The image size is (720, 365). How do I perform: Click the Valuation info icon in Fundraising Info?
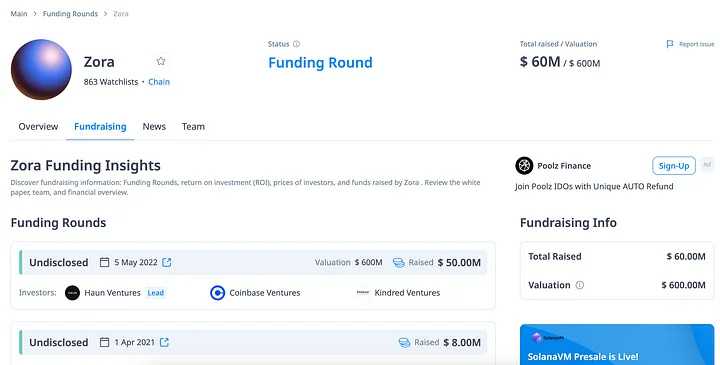coord(580,285)
